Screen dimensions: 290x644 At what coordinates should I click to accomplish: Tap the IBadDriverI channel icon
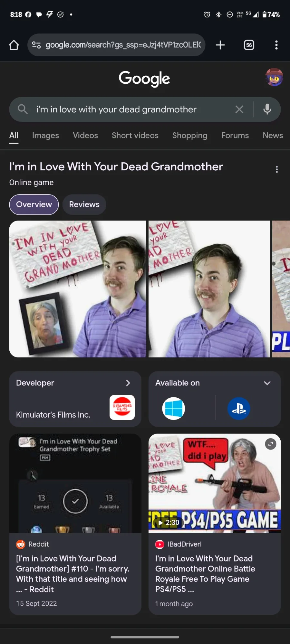160,544
